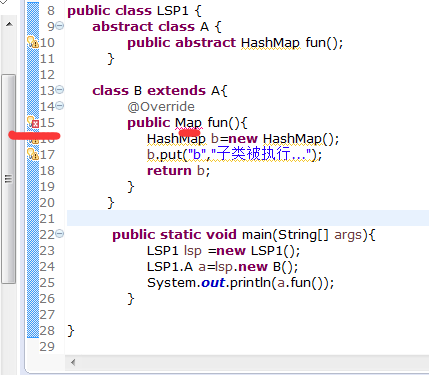429x375 pixels.
Task: Click line number 27 in the gutter
Action: [47, 315]
